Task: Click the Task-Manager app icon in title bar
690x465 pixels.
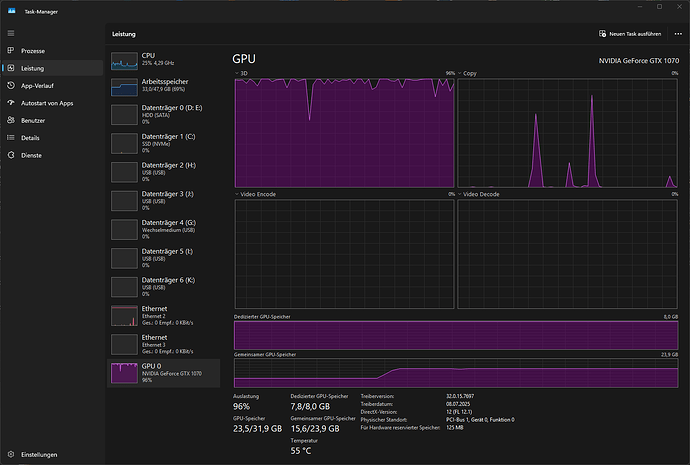Action: pyautogui.click(x=11, y=11)
